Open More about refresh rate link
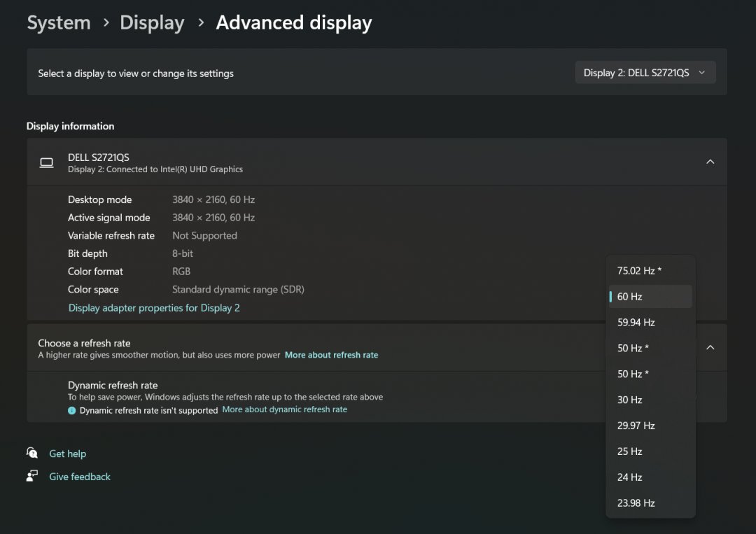Image resolution: width=756 pixels, height=534 pixels. click(x=331, y=356)
